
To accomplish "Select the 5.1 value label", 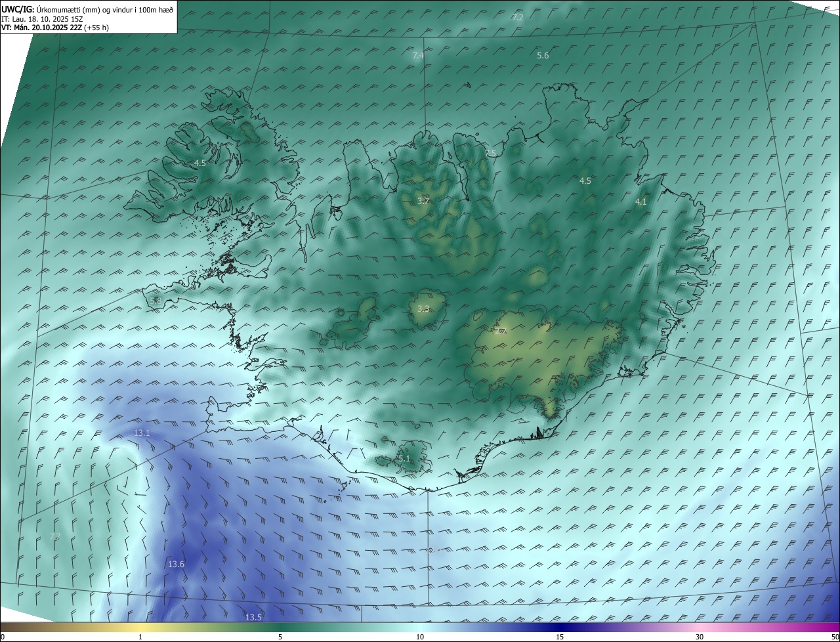I will (404, 458).
